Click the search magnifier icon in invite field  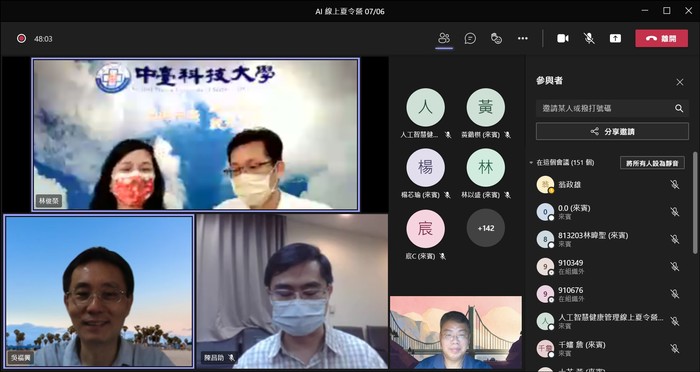click(679, 108)
